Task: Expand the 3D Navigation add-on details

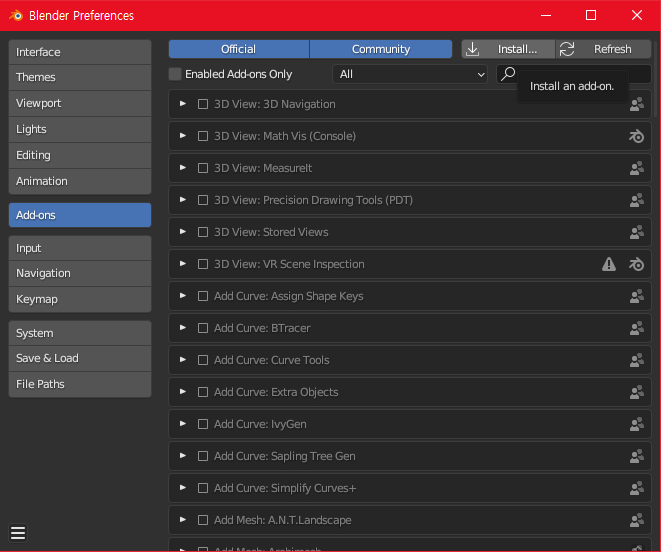Action: [183, 104]
